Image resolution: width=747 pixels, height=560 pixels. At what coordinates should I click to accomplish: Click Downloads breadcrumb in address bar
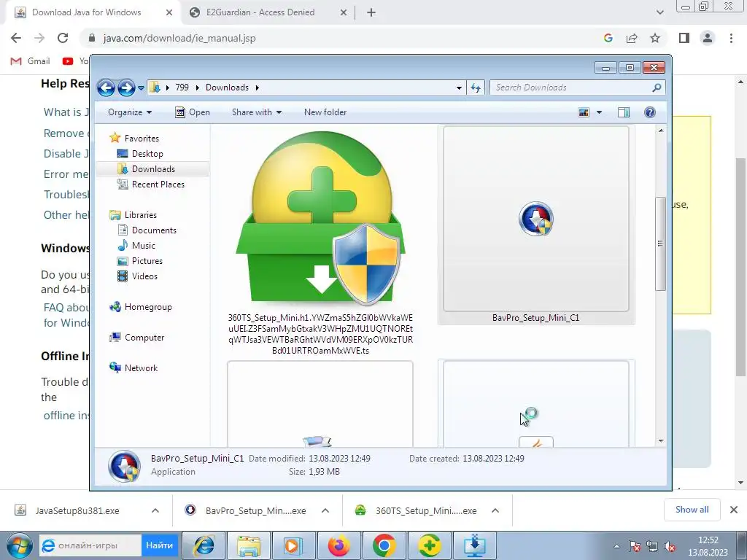(x=228, y=87)
